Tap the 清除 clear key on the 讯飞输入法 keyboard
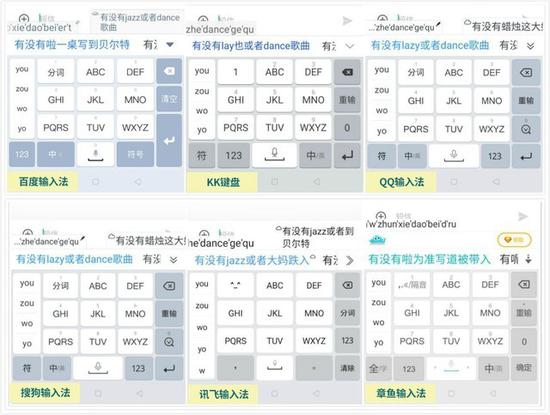This screenshot has height=415, width=550. [x=347, y=368]
